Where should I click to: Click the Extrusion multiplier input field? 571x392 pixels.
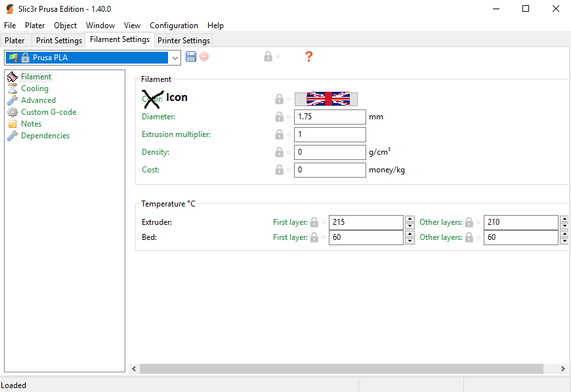coord(330,134)
